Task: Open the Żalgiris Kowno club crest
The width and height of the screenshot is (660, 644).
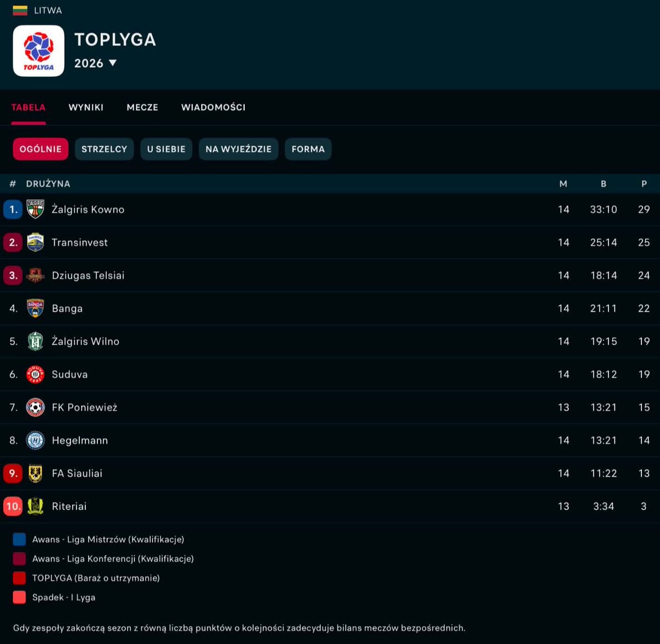Action: (x=35, y=210)
